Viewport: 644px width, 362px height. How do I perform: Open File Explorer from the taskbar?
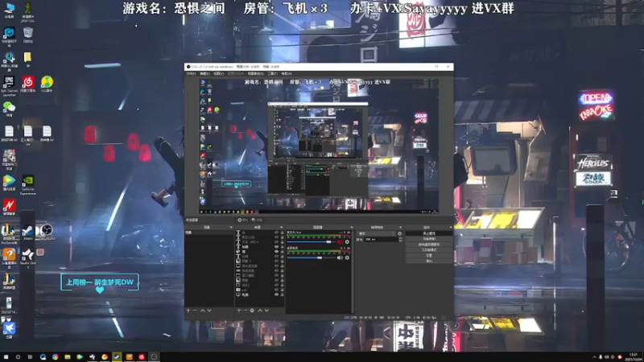tap(68, 357)
